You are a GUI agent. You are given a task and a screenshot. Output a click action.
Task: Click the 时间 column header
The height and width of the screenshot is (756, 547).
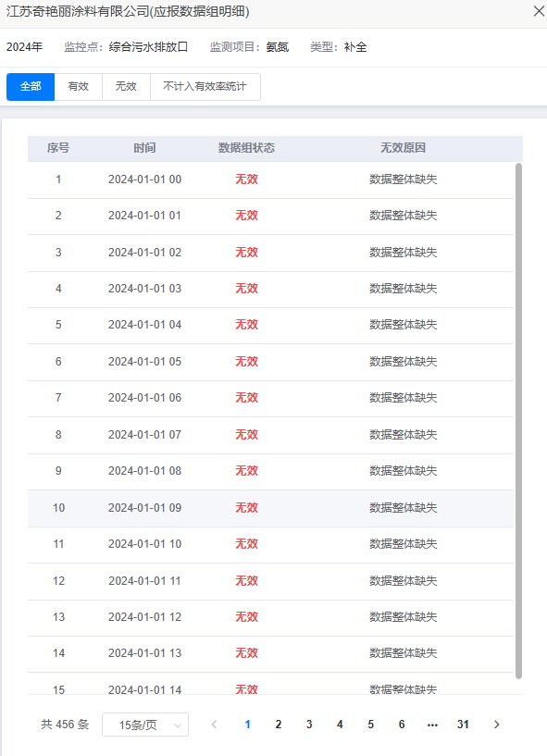click(144, 148)
